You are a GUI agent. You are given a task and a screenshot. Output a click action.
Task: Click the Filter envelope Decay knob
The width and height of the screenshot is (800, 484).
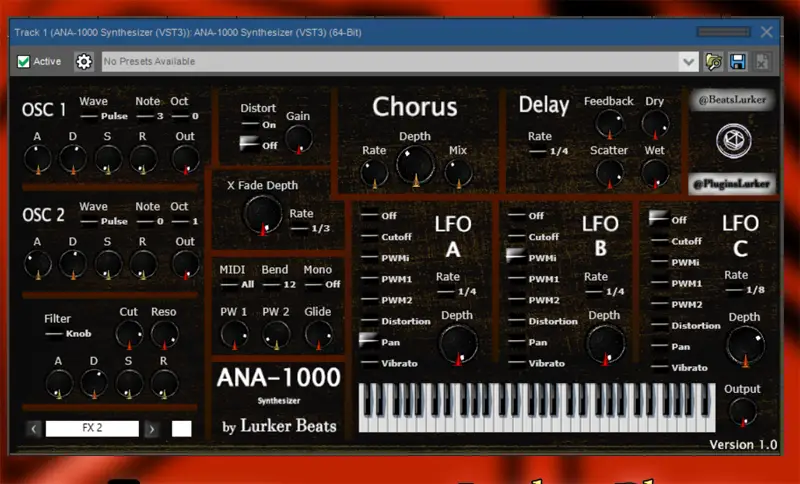coord(94,384)
